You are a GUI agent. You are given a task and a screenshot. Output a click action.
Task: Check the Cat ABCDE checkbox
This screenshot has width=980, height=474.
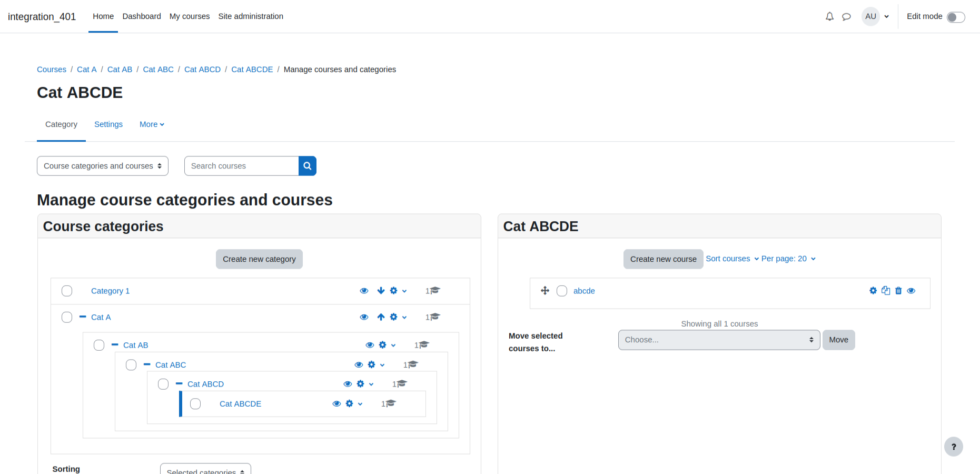(x=195, y=403)
